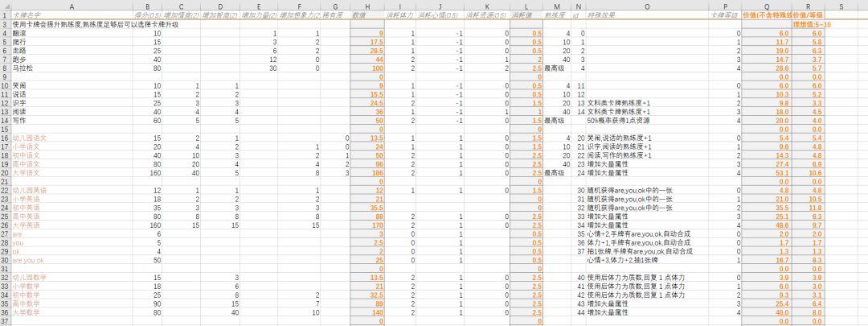Click the 价值/等级 header cell
The width and height of the screenshot is (868, 326).
pos(809,15)
